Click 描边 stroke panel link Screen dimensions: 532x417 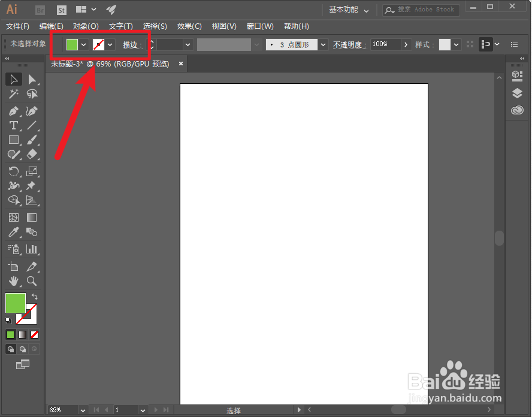132,45
